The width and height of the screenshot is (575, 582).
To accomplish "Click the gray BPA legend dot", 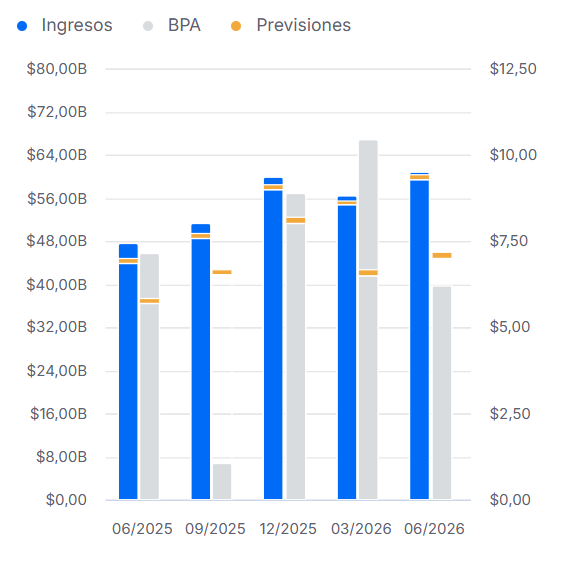I will click(x=148, y=26).
